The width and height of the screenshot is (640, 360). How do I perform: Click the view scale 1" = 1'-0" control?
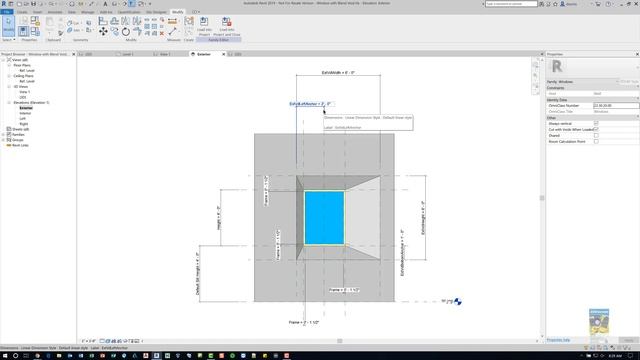pyautogui.click(x=89, y=341)
